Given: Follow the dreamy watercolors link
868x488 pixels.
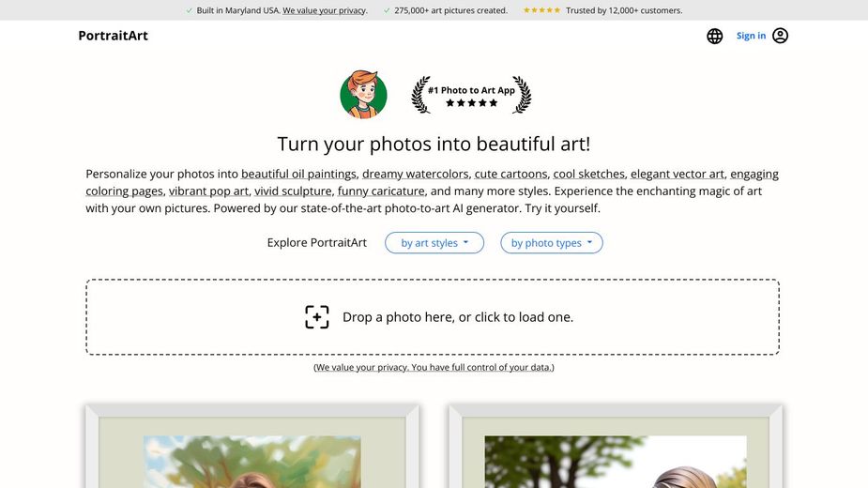Looking at the screenshot, I should [415, 174].
